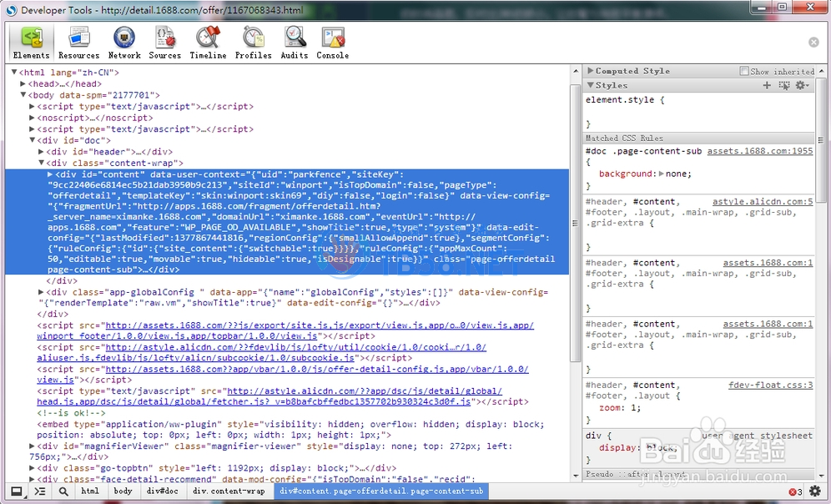The width and height of the screenshot is (831, 504).
Task: Open the offer-detail-config.js script link
Action: 283,375
